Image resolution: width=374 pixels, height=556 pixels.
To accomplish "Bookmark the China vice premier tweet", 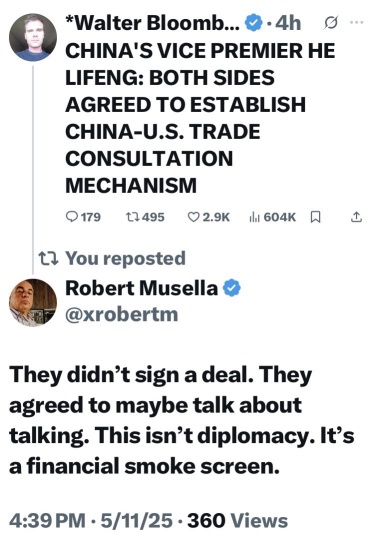I will (x=315, y=217).
